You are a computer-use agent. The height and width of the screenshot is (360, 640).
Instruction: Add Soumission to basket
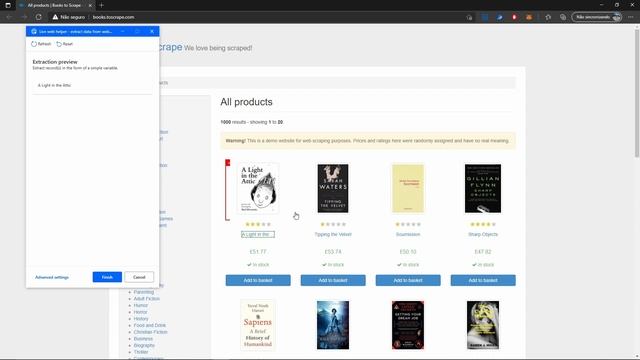408,280
